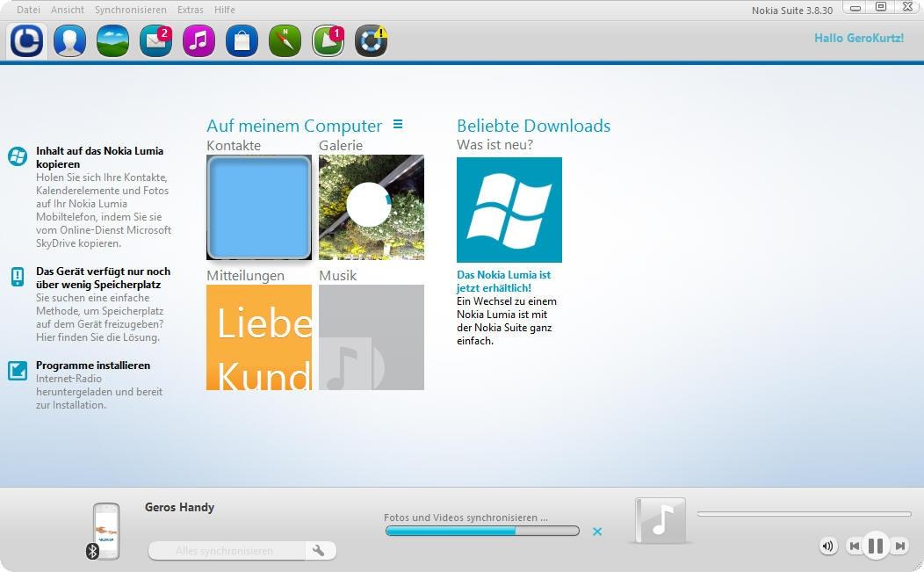The width and height of the screenshot is (924, 572).
Task: Mute the music player volume
Action: pos(827,547)
